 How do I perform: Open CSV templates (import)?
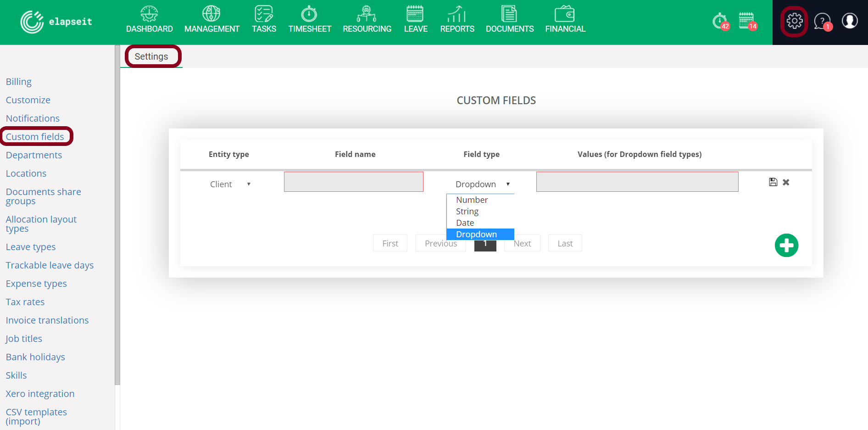tap(36, 417)
